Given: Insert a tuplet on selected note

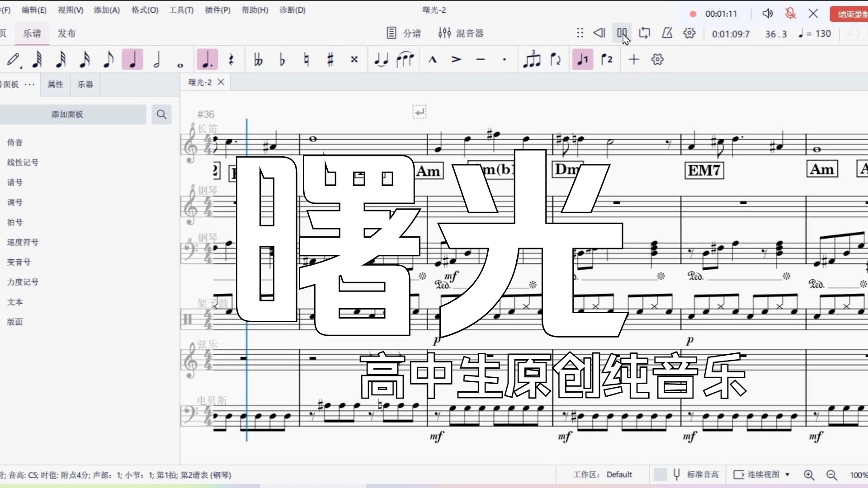Looking at the screenshot, I should [532, 60].
